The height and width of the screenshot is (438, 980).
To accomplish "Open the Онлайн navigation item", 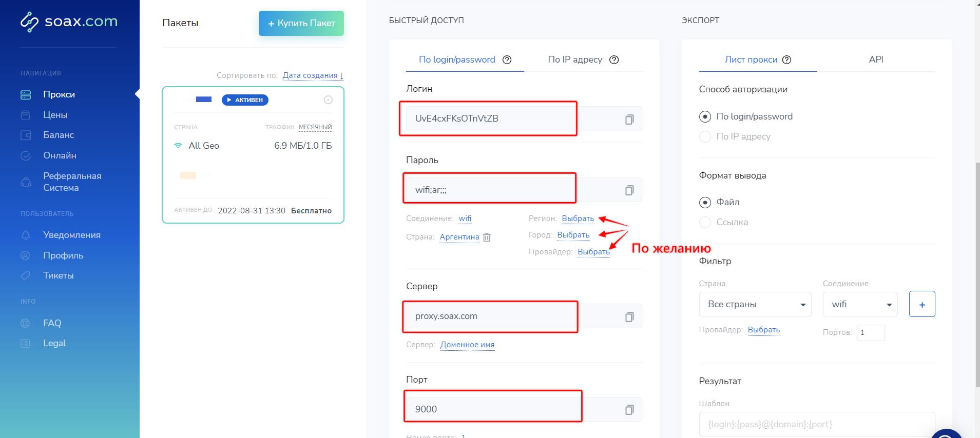I will pyautogui.click(x=60, y=155).
